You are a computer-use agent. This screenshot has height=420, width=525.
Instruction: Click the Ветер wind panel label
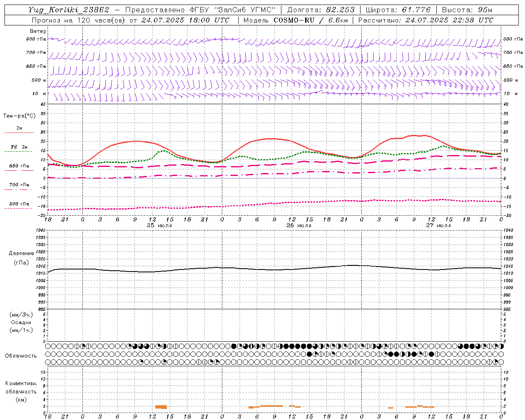tap(38, 31)
